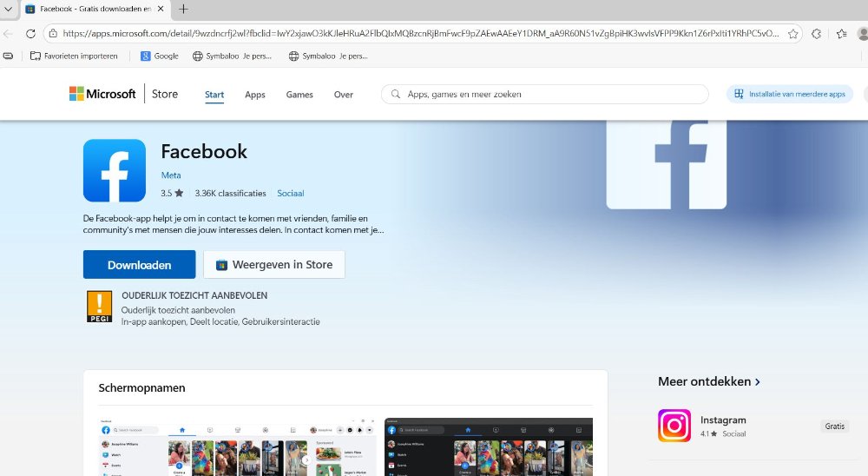
Task: Click the PEGI parental guidance badge
Action: coord(100,307)
